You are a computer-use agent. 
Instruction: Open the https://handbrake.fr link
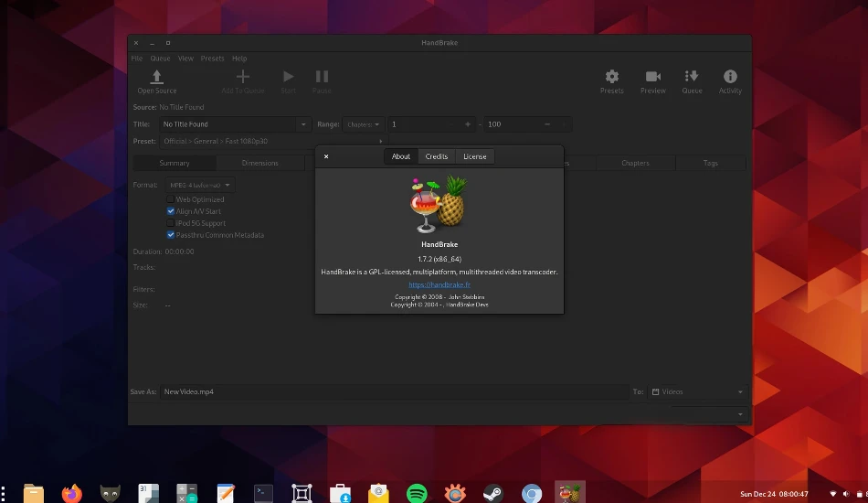(439, 284)
